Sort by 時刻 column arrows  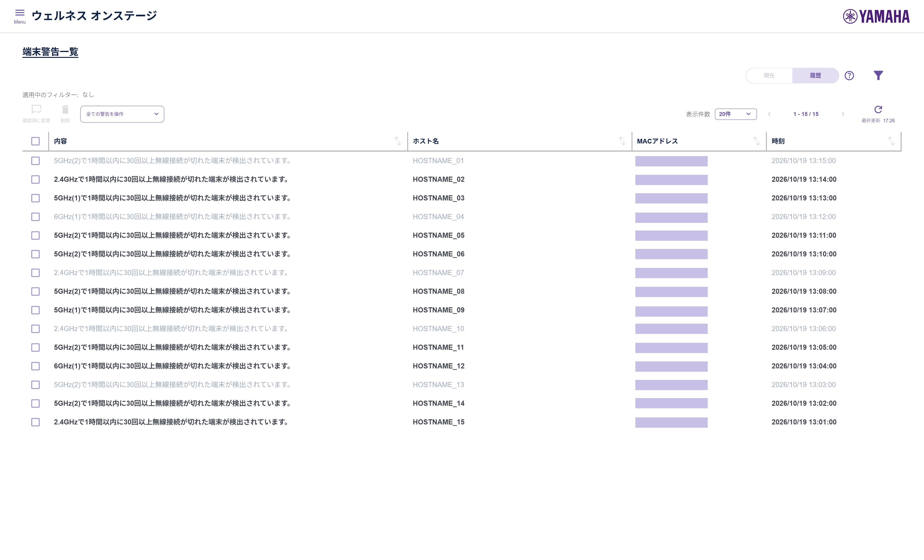pyautogui.click(x=891, y=141)
